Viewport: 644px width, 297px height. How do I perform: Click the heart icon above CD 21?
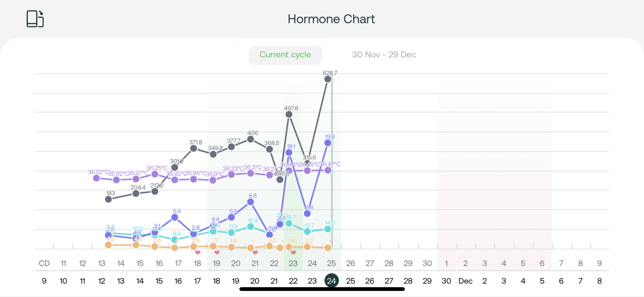click(255, 252)
